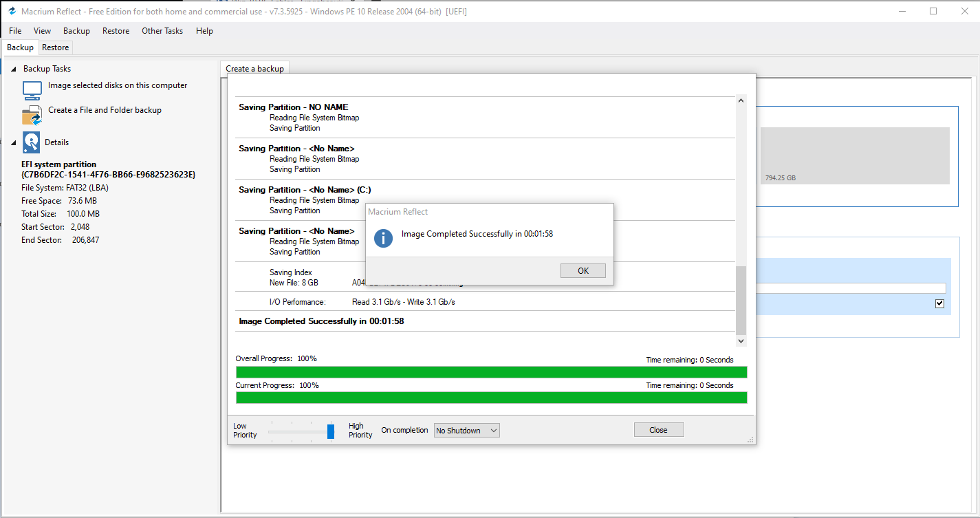Click the 794.25 GB disk partition block
The width and height of the screenshot is (980, 518).
click(x=855, y=155)
